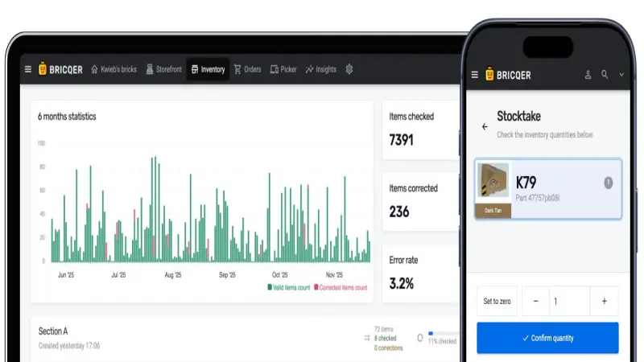Click the Bricqer logo on desktop
The height and width of the screenshot is (362, 644).
60,69
